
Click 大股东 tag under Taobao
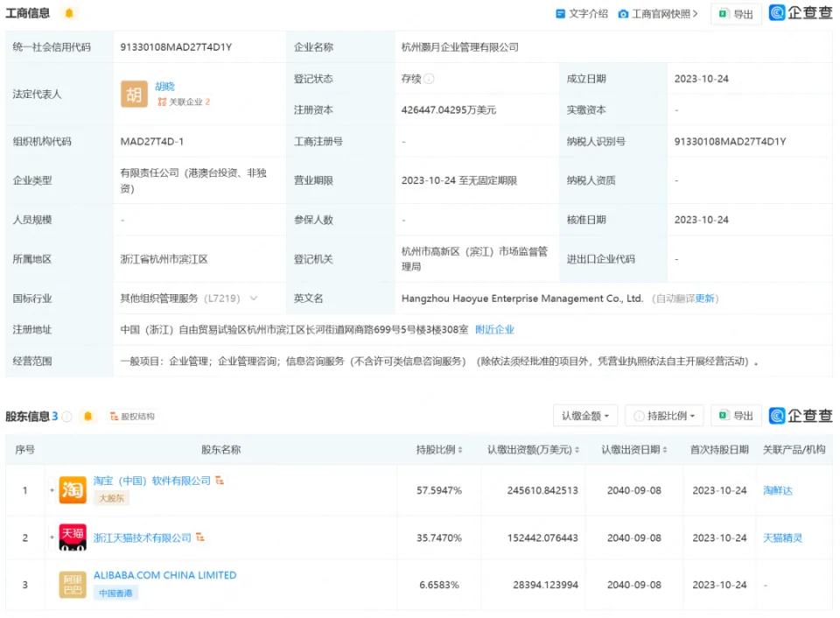(x=111, y=498)
